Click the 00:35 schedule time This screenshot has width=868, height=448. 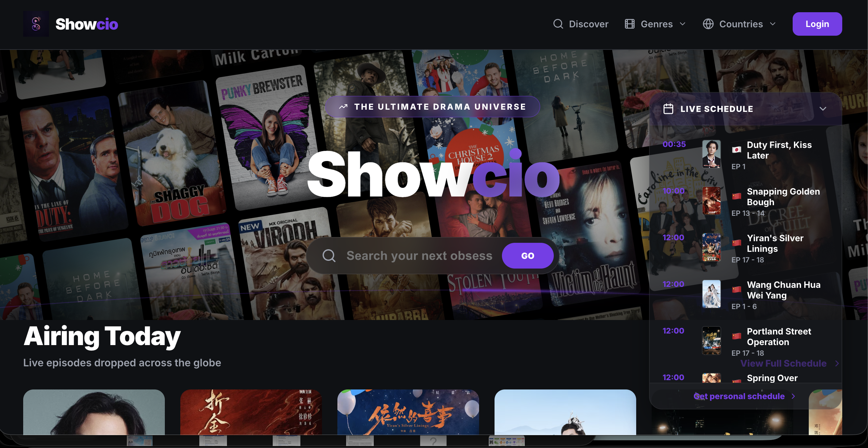point(674,144)
